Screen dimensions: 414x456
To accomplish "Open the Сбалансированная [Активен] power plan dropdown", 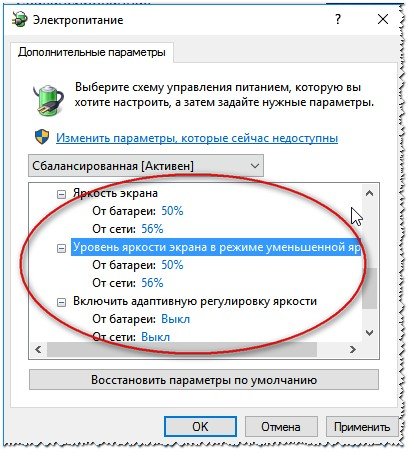I will tap(146, 166).
